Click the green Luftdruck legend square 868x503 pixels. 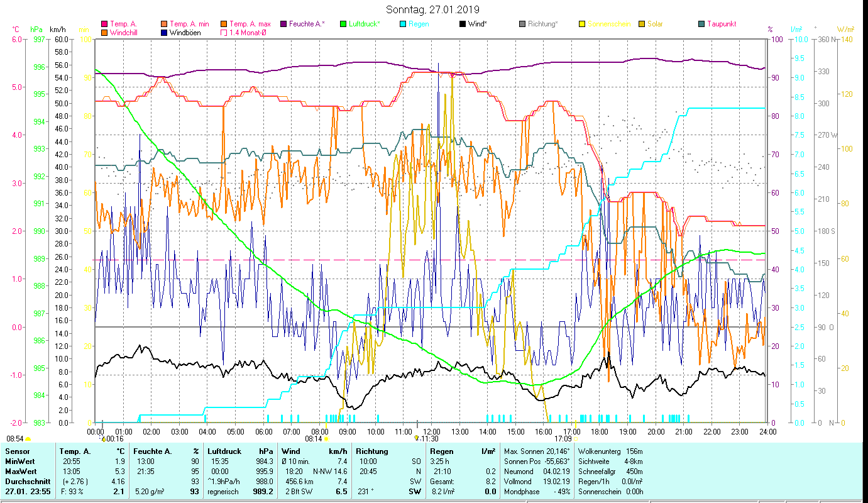[x=343, y=24]
